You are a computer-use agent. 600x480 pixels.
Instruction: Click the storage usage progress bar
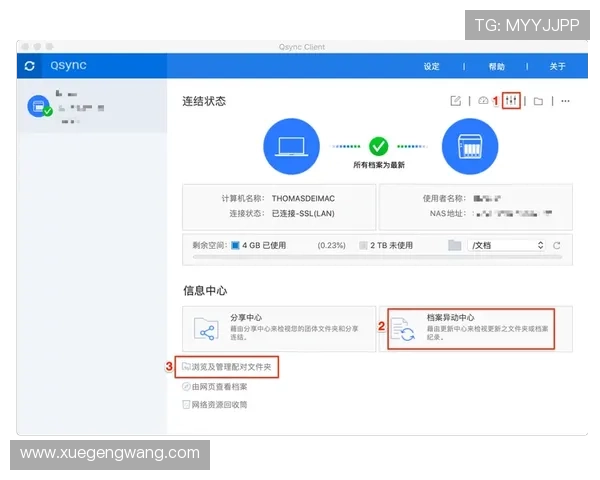(377, 257)
